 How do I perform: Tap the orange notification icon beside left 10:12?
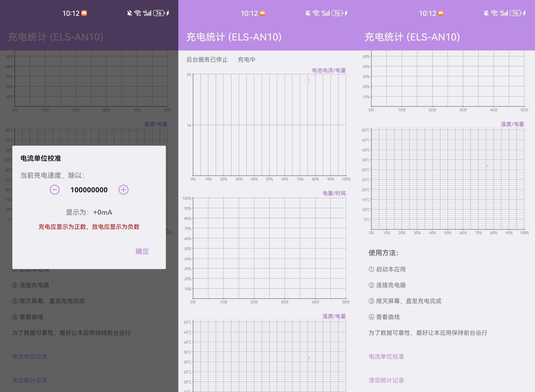pos(84,13)
